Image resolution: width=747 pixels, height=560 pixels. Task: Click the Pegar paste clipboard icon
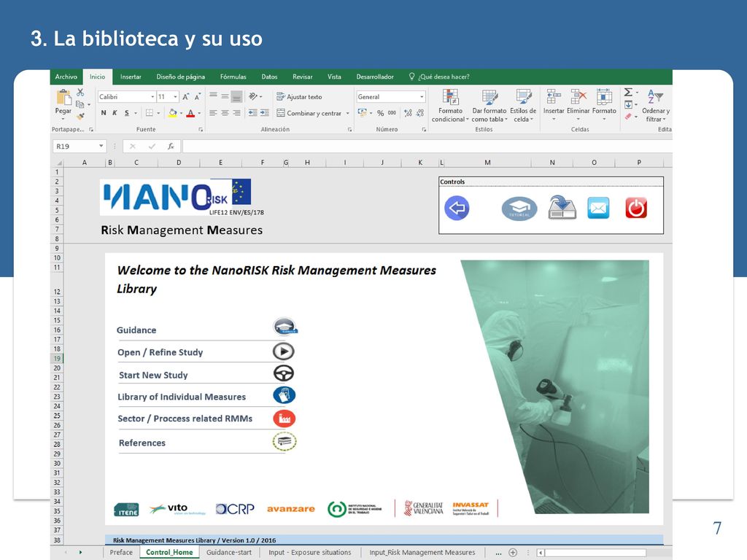point(64,97)
